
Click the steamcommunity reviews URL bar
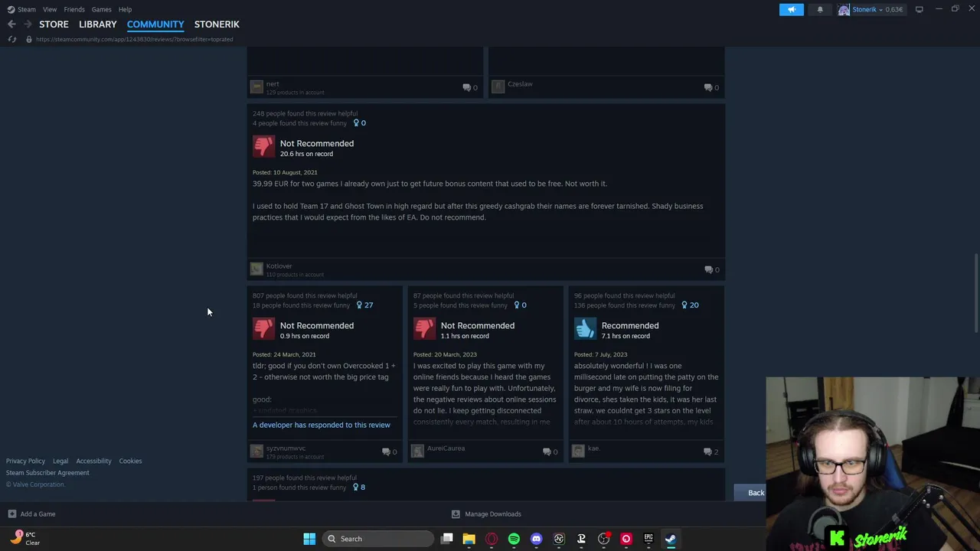pos(134,39)
